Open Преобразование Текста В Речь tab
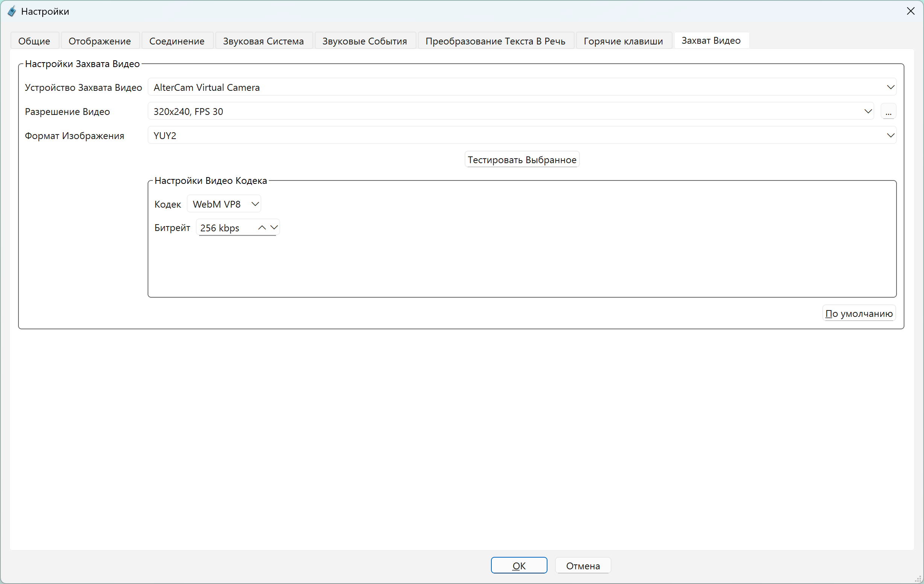Image resolution: width=924 pixels, height=584 pixels. pos(495,41)
